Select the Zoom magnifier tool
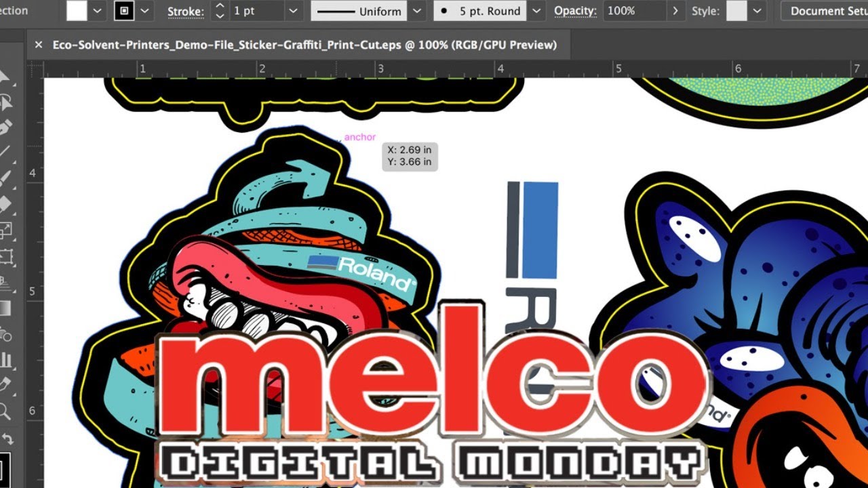This screenshot has width=868, height=488. (x=5, y=411)
